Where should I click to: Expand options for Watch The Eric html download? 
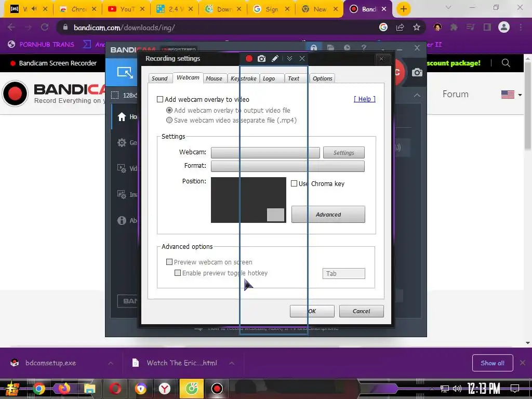coord(232,363)
